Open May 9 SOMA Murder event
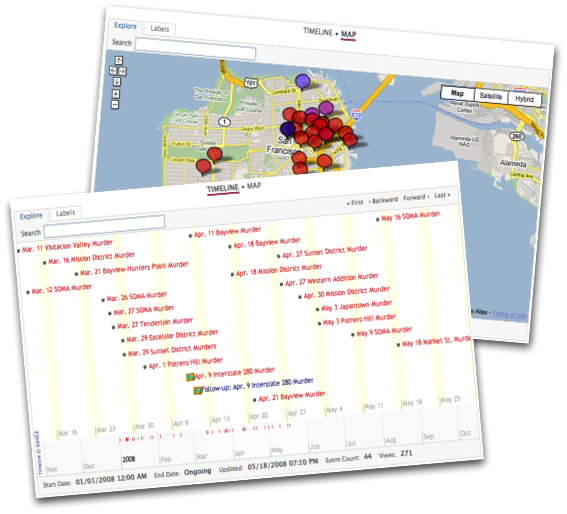Screen dimensions: 567x514 384,331
